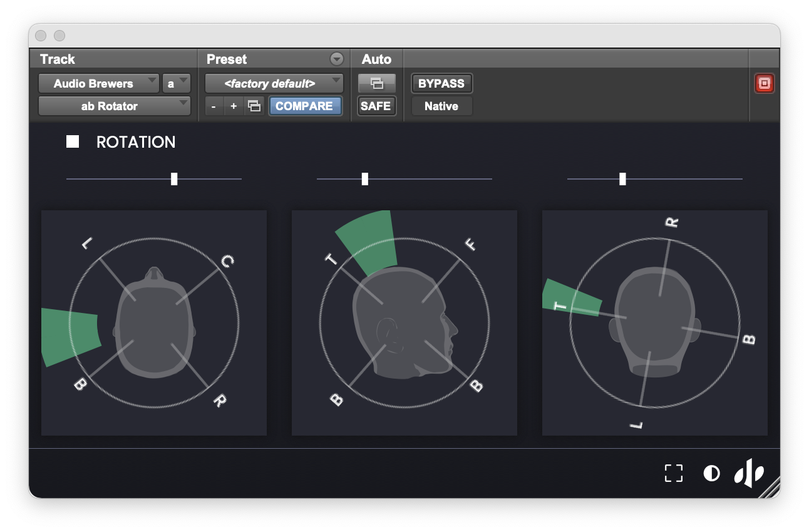
Task: Open the insert position 'a' dropdown
Action: pyautogui.click(x=176, y=83)
